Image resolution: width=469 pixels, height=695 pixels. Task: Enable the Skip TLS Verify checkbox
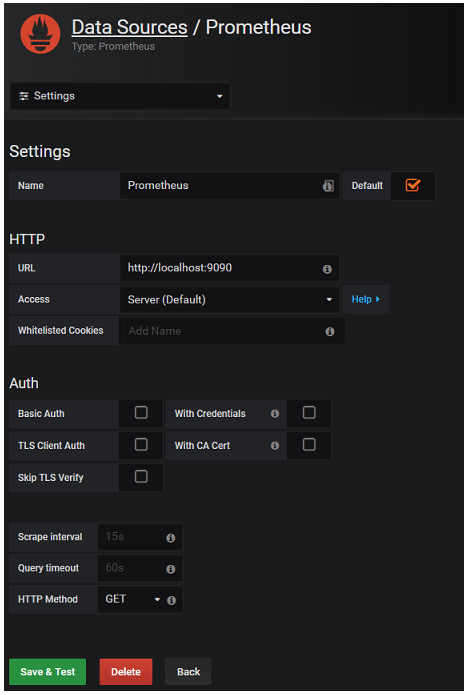pos(141,476)
